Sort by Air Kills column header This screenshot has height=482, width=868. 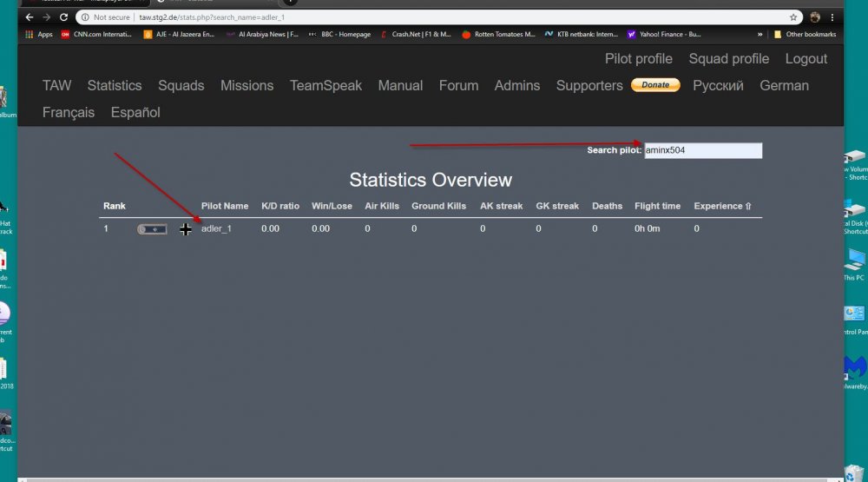[x=382, y=206]
